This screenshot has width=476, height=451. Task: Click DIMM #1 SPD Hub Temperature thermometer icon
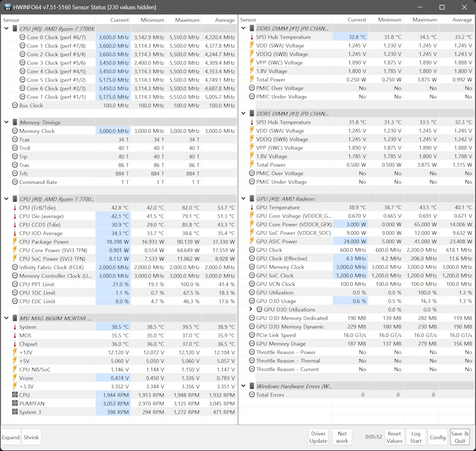(x=251, y=37)
